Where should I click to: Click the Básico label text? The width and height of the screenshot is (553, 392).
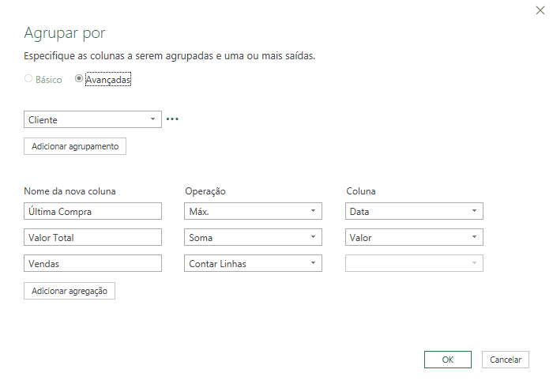point(49,79)
